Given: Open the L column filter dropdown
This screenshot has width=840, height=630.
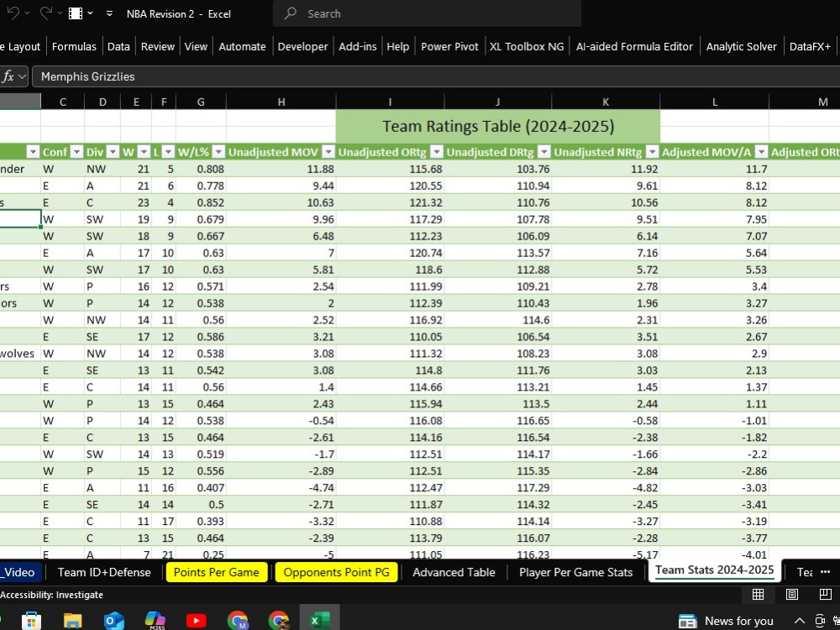Looking at the screenshot, I should click(168, 152).
